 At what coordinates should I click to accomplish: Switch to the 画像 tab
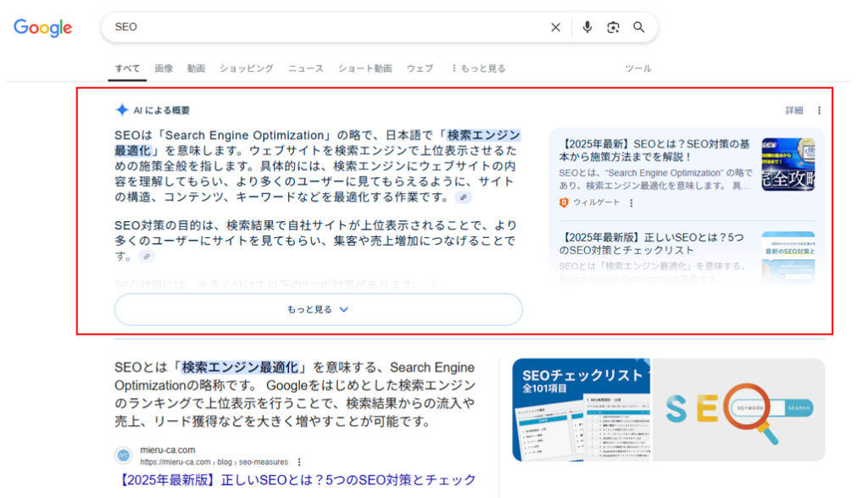point(164,69)
